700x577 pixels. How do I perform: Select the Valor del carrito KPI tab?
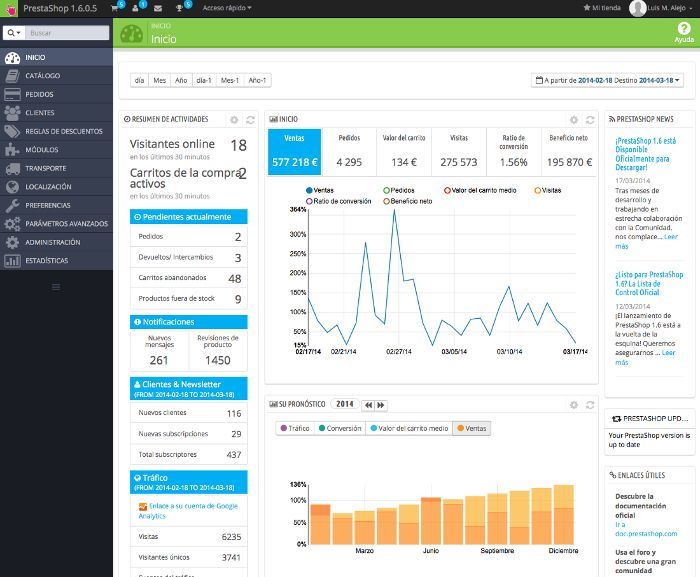click(404, 152)
